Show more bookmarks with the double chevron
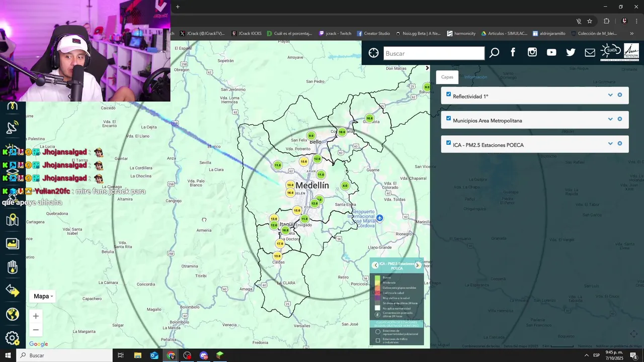644x362 pixels. pos(632,33)
